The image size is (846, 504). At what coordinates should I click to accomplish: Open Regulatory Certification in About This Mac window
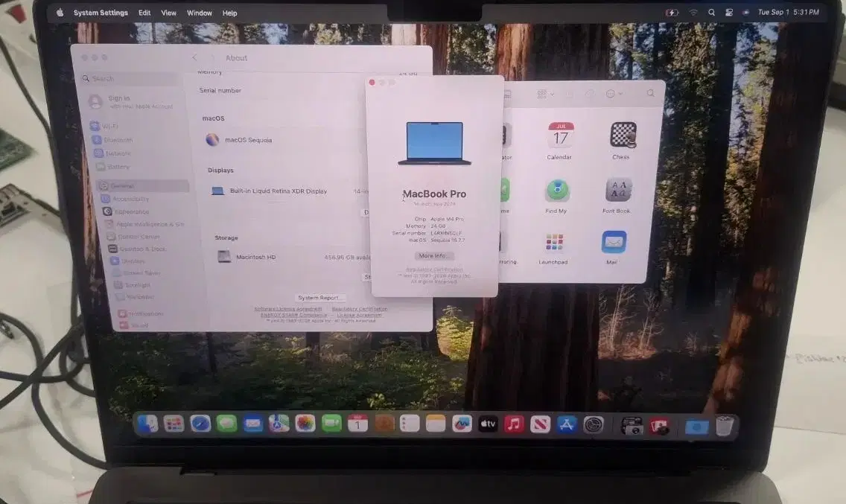pos(434,269)
